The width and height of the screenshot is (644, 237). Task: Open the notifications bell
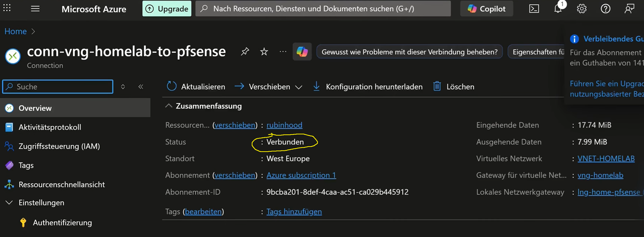(x=558, y=9)
